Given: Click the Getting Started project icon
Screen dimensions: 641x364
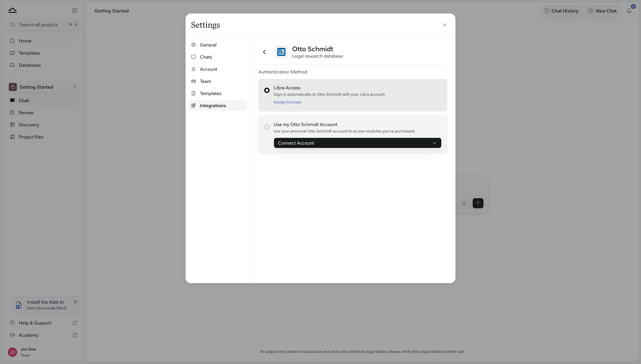Looking at the screenshot, I should click(x=13, y=87).
